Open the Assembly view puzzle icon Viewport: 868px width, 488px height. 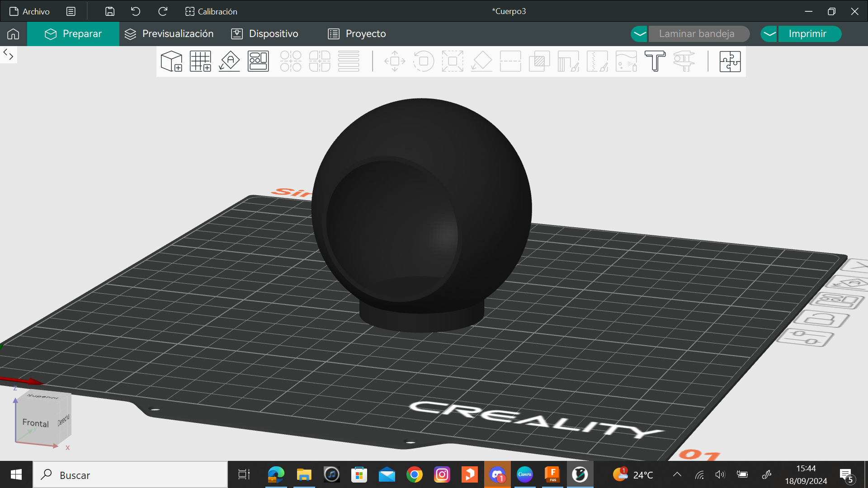[x=730, y=61]
